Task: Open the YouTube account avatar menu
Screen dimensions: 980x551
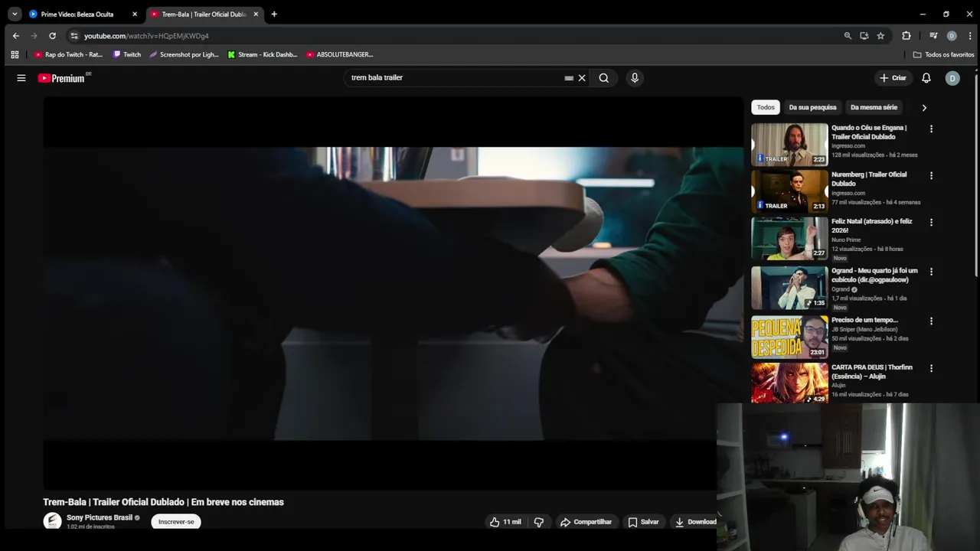Action: (952, 78)
